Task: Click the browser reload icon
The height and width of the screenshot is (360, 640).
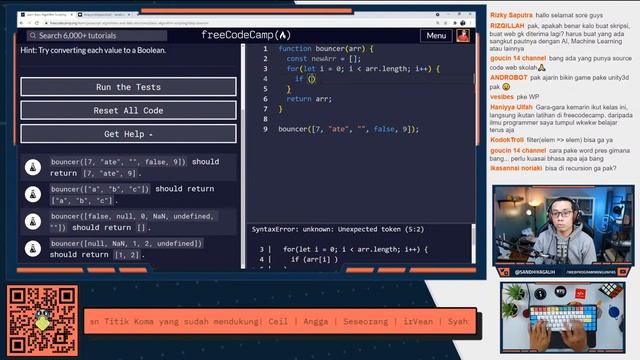Action: 37,23
